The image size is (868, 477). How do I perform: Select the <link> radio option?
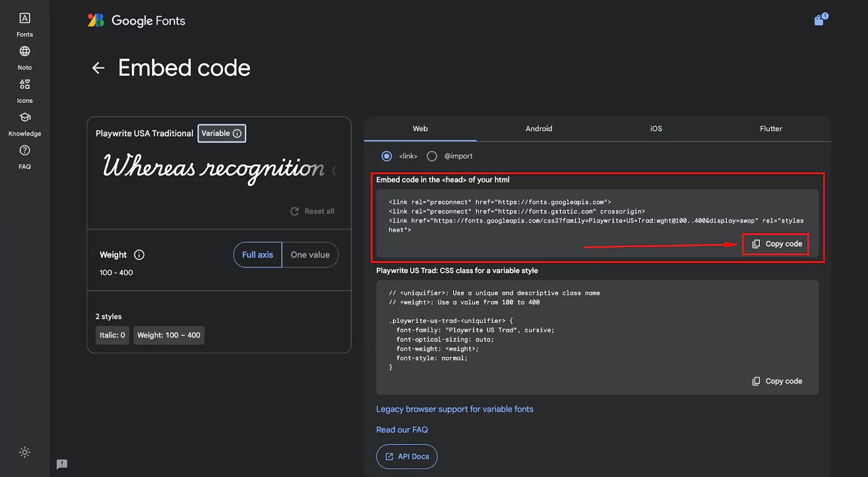pyautogui.click(x=386, y=156)
